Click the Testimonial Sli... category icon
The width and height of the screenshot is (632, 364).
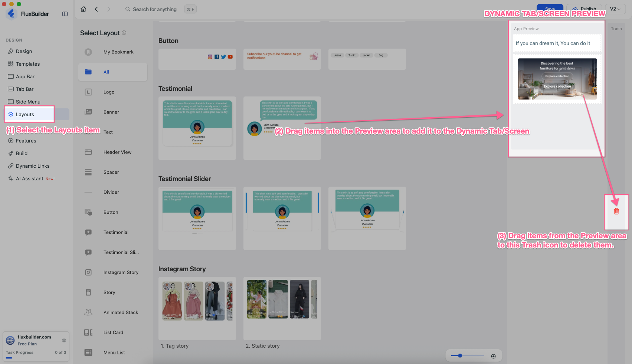[x=88, y=252]
